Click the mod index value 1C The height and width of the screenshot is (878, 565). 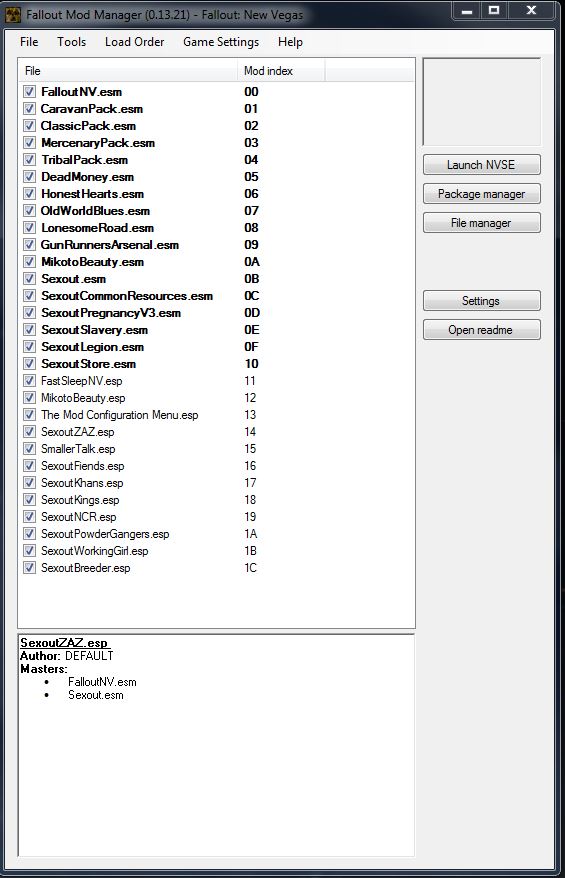pyautogui.click(x=250, y=568)
